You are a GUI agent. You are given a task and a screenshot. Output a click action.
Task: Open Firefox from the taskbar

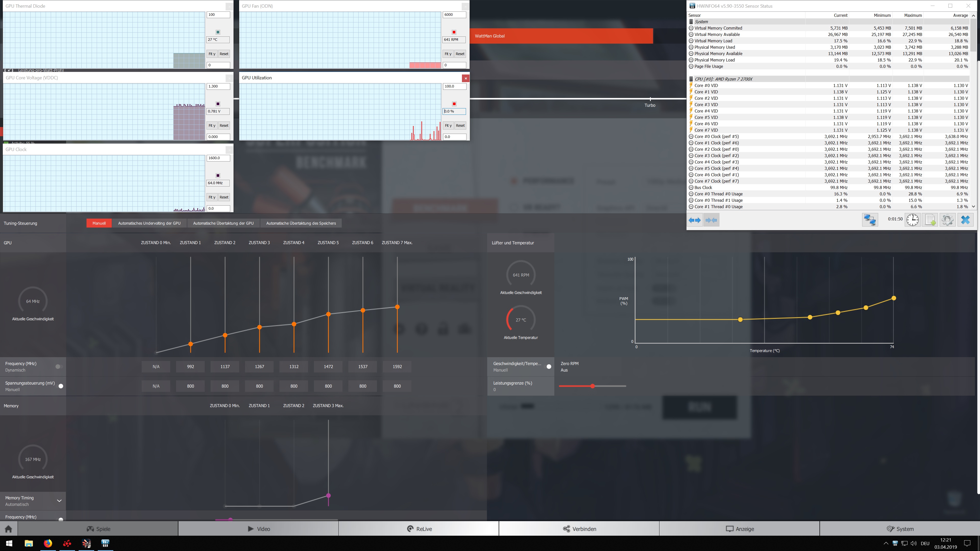coord(48,543)
